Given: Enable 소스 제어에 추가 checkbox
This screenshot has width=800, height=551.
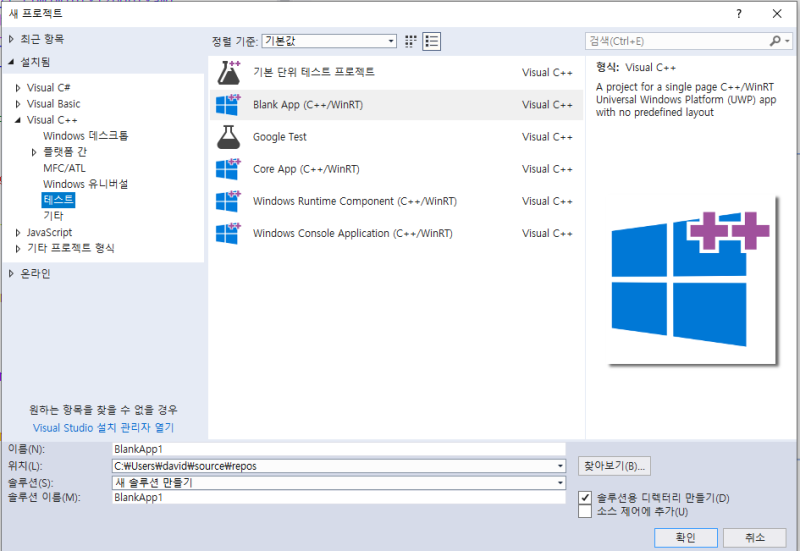Looking at the screenshot, I should 585,511.
